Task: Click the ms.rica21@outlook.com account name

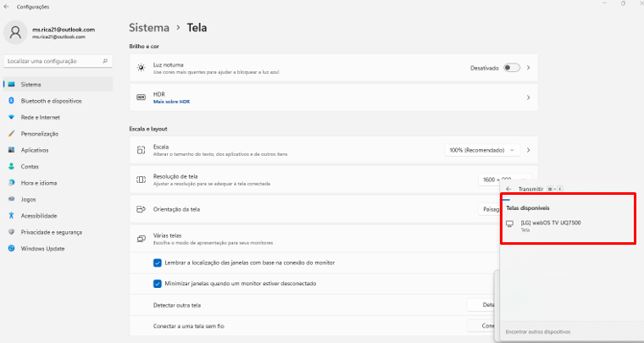Action: click(64, 30)
